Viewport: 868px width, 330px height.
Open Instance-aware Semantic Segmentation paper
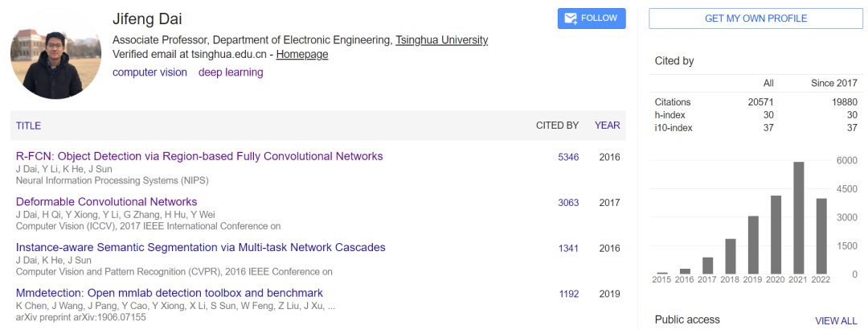click(x=200, y=247)
